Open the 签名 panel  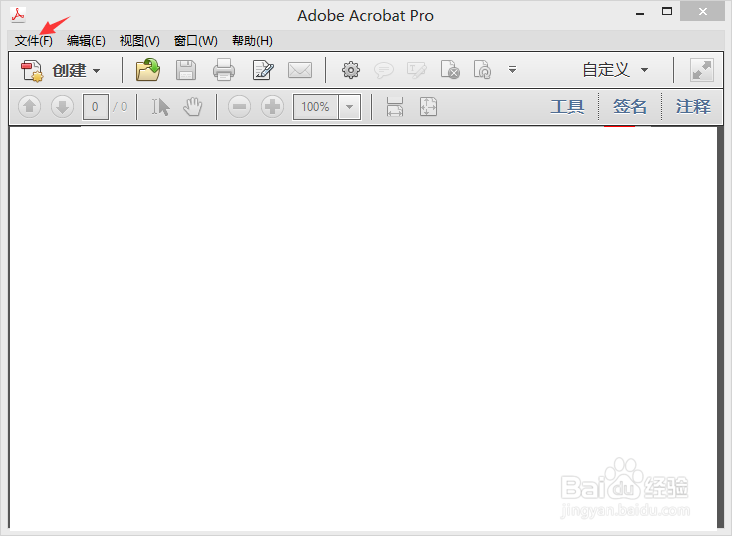630,107
